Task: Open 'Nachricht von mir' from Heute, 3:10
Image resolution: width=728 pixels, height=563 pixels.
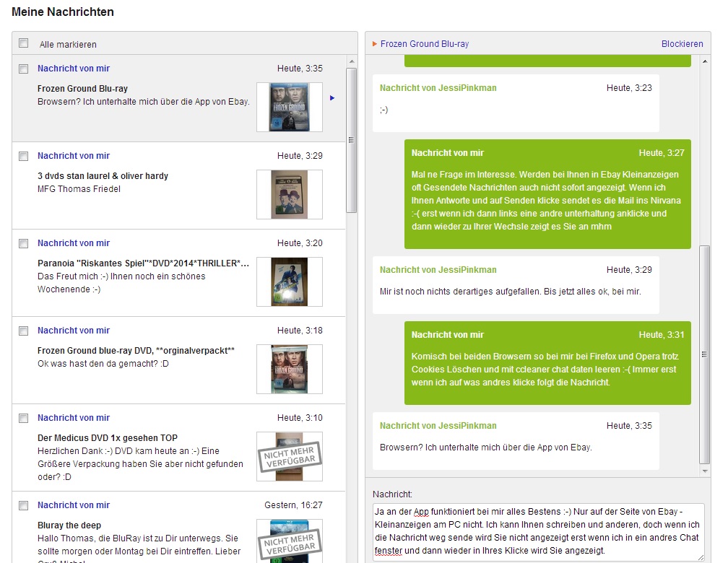Action: [x=74, y=417]
